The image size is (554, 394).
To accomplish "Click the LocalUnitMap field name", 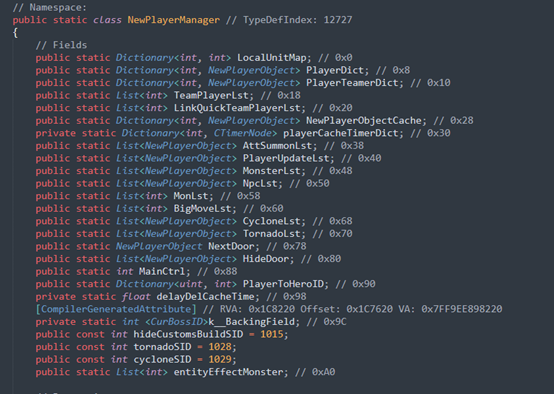I will point(271,58).
